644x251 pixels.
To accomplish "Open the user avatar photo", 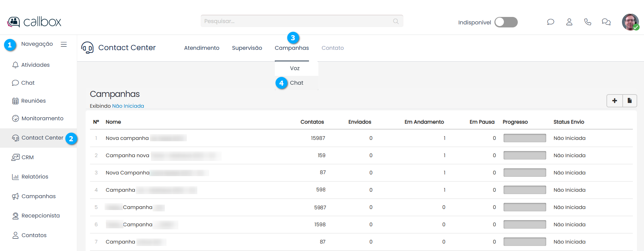I will 630,22.
